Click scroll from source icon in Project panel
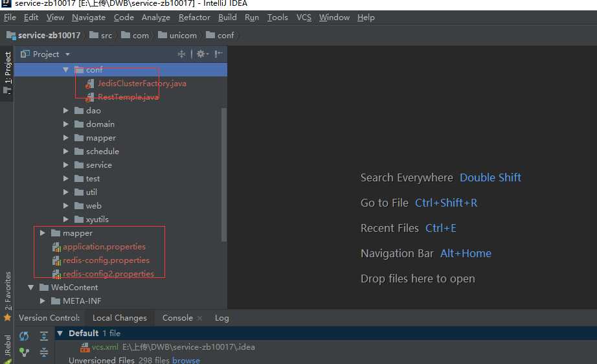The image size is (597, 364). [181, 54]
